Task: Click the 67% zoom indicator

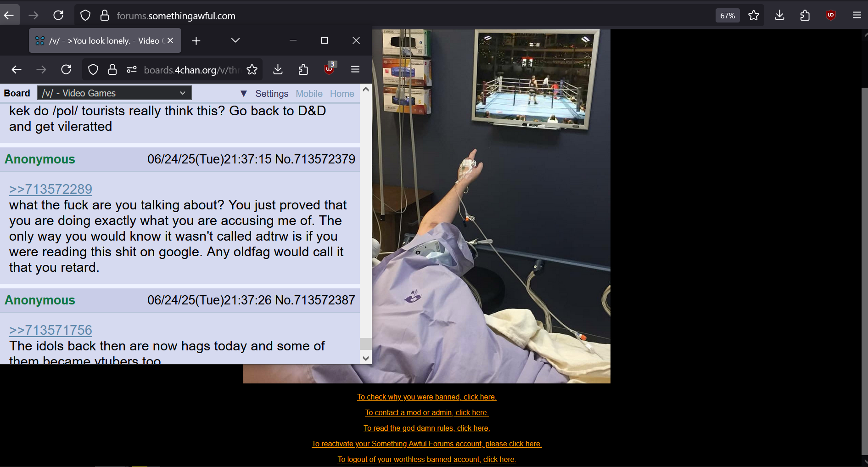Action: point(728,16)
